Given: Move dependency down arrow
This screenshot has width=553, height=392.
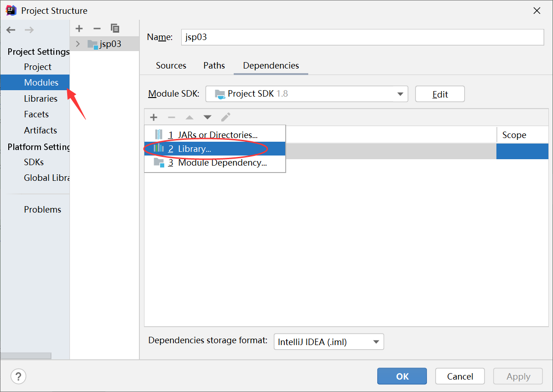Looking at the screenshot, I should point(207,117).
